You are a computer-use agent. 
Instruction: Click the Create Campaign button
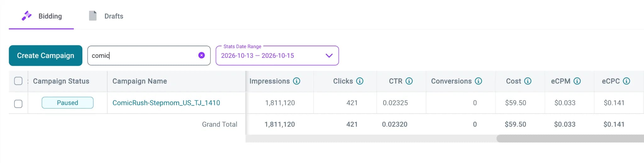[x=46, y=56]
